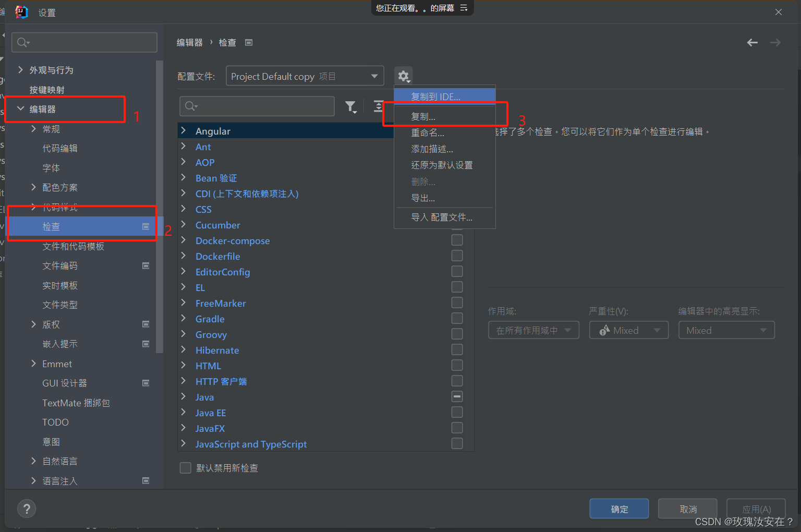Viewport: 801px width, 532px height.
Task: Open the editor highlighting Mixed dropdown
Action: (x=726, y=330)
